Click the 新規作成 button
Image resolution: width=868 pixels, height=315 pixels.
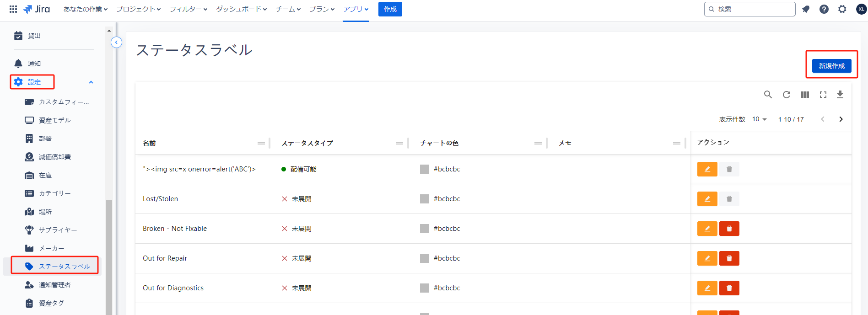(831, 66)
